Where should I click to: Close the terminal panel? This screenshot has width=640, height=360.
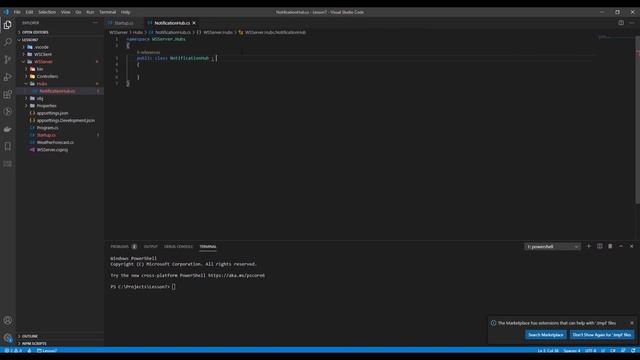631,246
